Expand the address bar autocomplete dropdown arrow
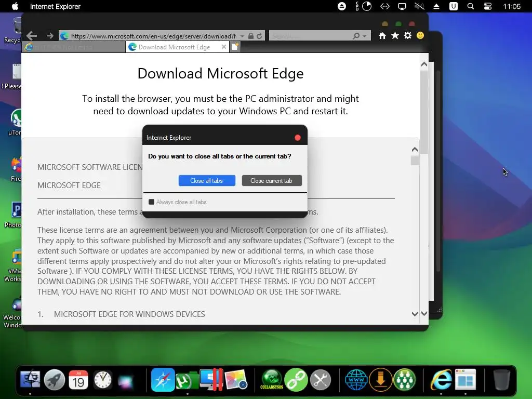Image resolution: width=532 pixels, height=399 pixels. coord(242,36)
